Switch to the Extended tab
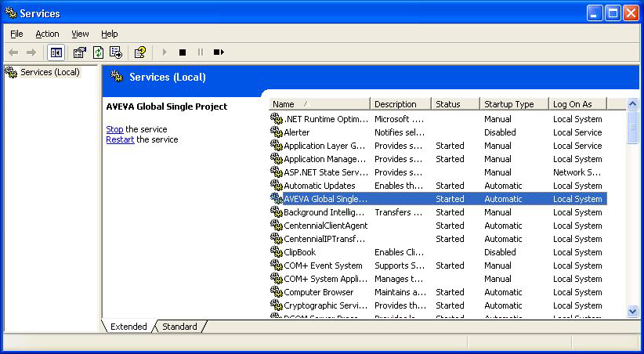The width and height of the screenshot is (644, 354). point(128,327)
